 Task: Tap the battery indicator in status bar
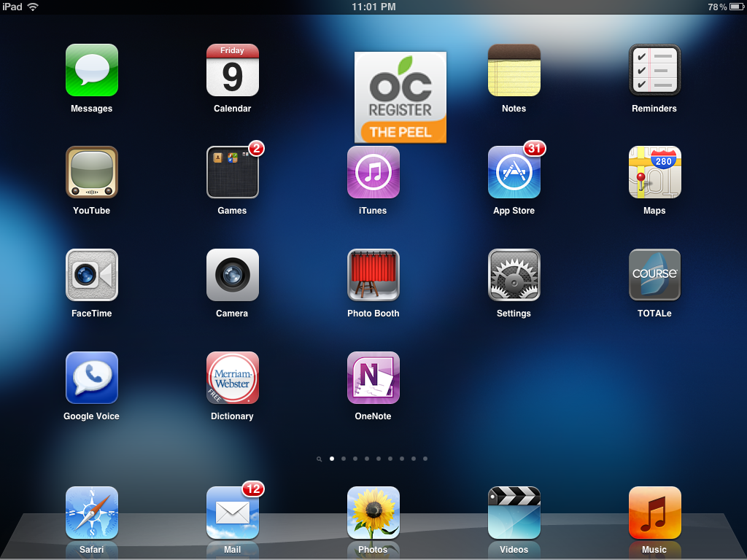coord(737,7)
